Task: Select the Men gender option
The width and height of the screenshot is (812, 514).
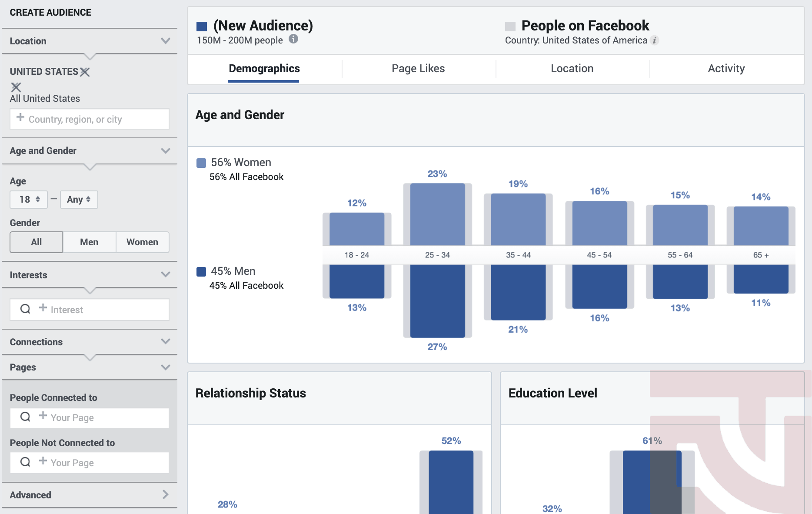Action: (x=89, y=242)
